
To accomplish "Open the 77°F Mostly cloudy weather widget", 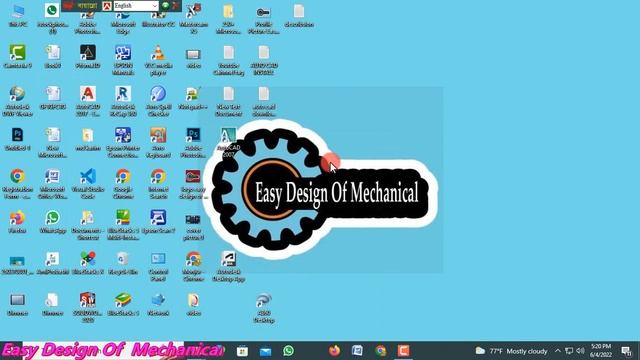I will 511,351.
